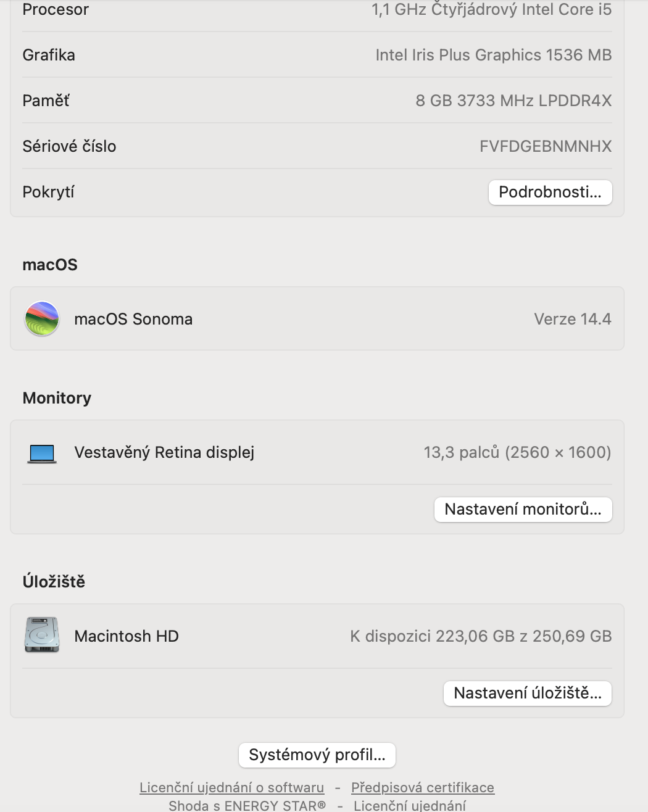The width and height of the screenshot is (648, 812).
Task: Follow the Předpisová certifikace link
Action: (423, 787)
